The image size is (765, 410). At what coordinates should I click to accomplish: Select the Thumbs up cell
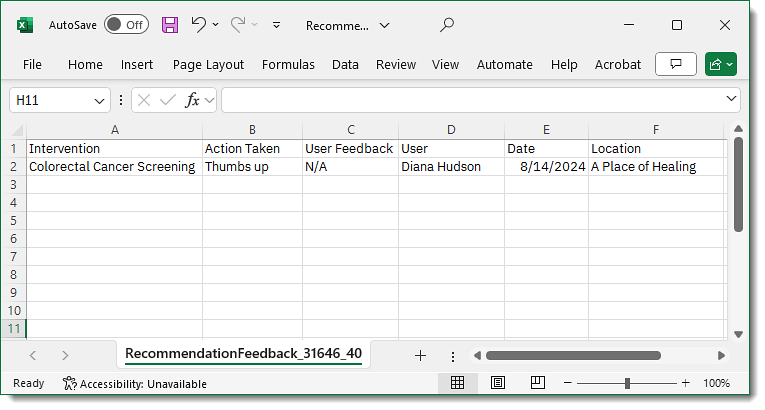(x=252, y=167)
